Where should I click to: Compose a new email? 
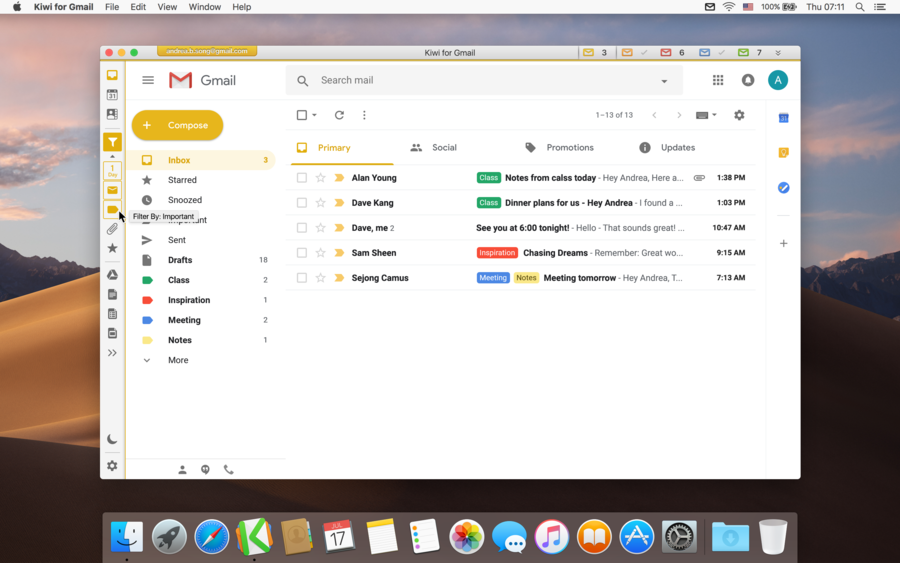pyautogui.click(x=177, y=125)
